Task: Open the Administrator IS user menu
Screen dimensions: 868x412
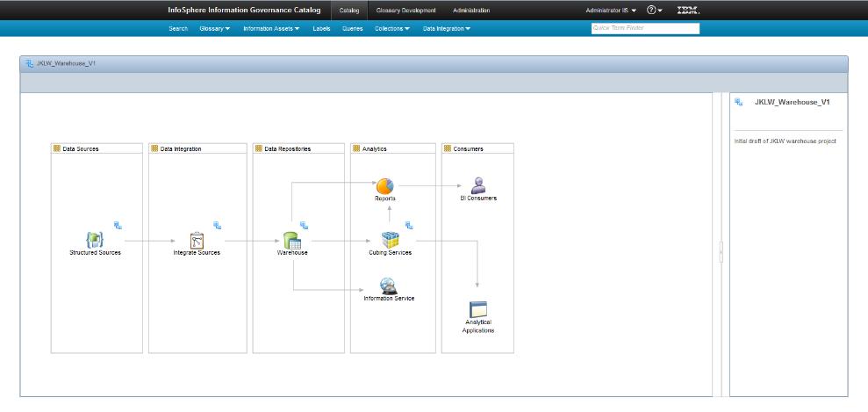Action: 611,10
